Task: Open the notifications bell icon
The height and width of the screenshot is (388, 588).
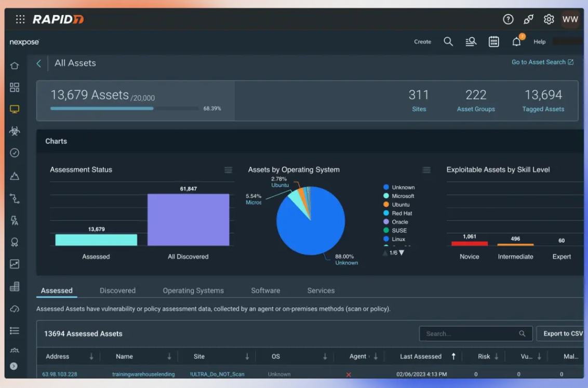Action: click(516, 42)
